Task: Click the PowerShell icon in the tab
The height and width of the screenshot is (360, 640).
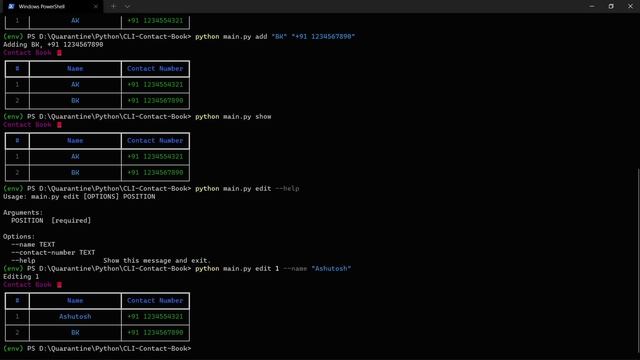Action: click(x=11, y=7)
